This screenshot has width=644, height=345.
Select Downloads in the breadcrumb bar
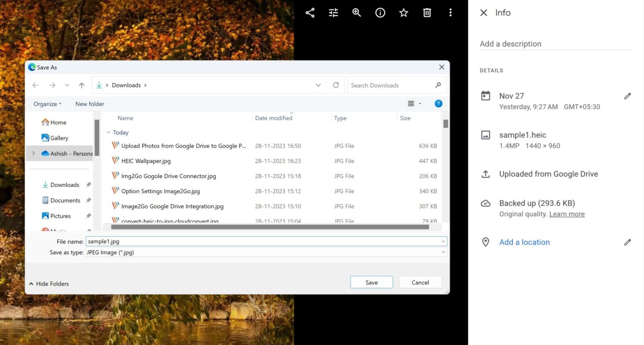pos(126,85)
